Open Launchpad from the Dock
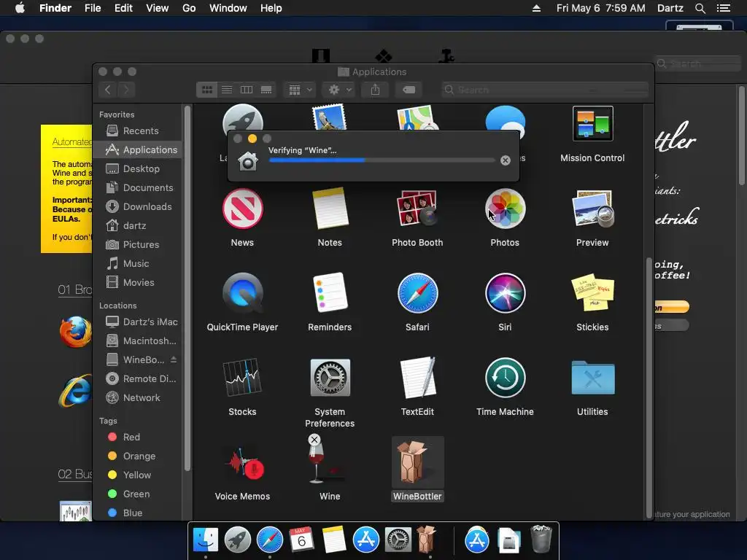The height and width of the screenshot is (560, 747). click(237, 540)
